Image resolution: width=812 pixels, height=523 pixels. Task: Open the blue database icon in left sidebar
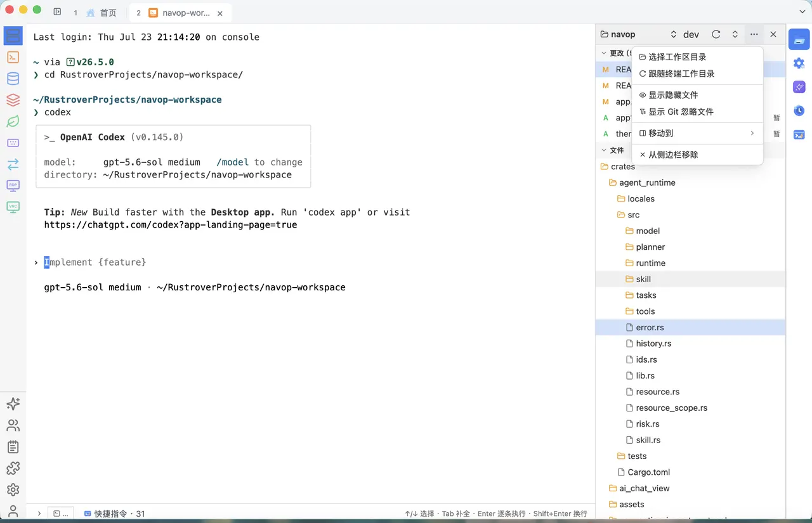coord(13,79)
